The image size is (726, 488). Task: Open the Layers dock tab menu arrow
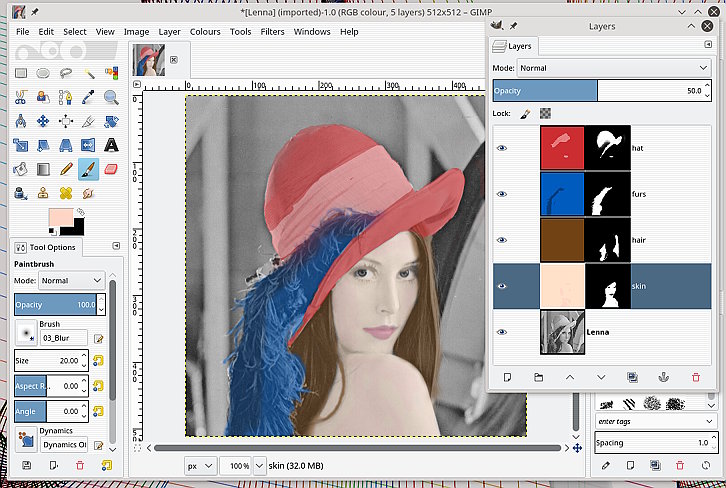coord(708,44)
